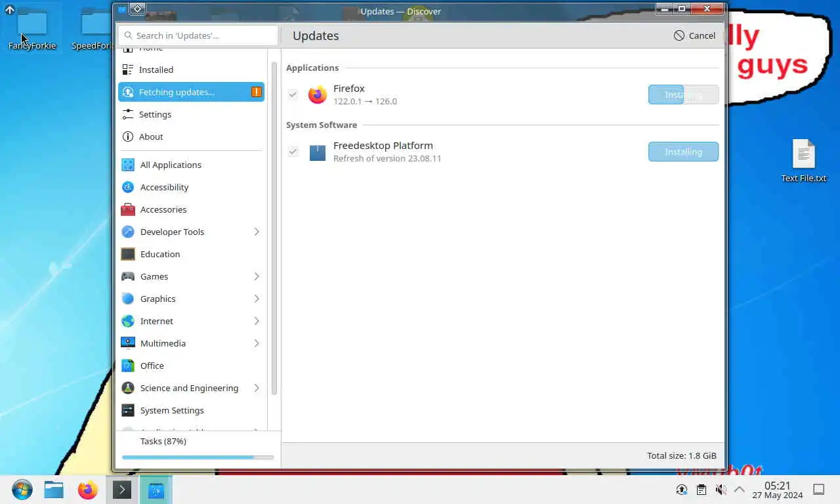Click the Internet globe icon
This screenshot has width=840, height=504.
(128, 321)
